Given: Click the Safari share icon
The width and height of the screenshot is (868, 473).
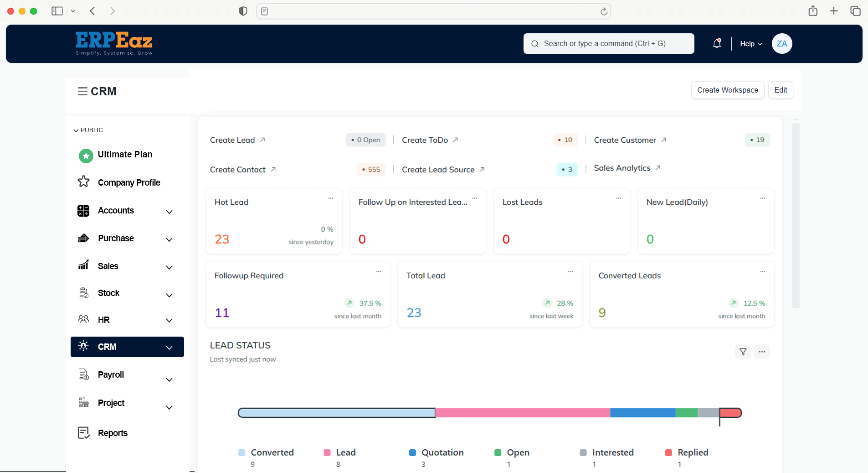Looking at the screenshot, I should [813, 11].
